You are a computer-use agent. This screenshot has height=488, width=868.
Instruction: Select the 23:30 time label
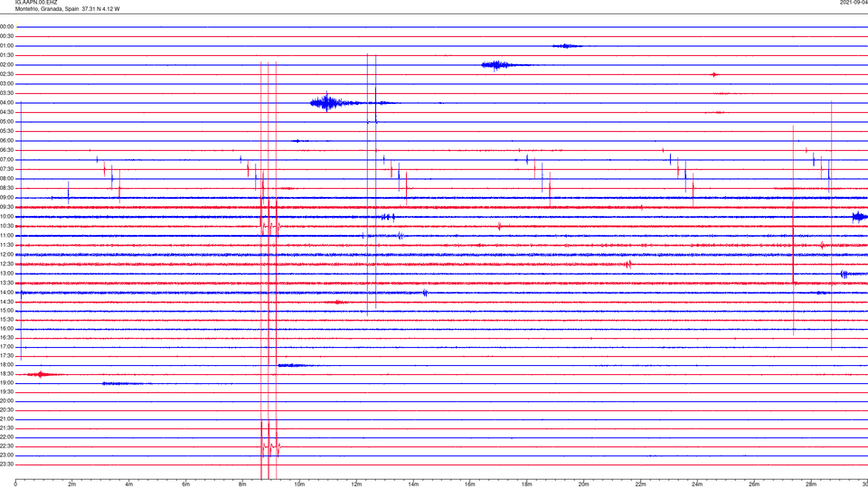tap(6, 465)
